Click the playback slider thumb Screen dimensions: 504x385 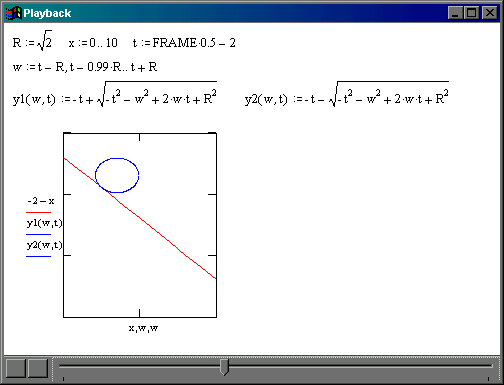coord(225,367)
